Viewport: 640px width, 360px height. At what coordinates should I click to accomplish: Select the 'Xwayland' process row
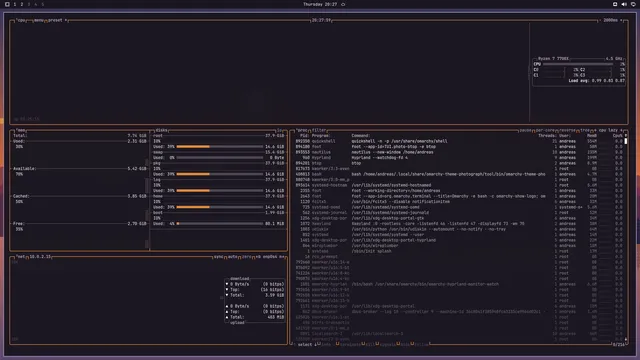click(x=459, y=224)
